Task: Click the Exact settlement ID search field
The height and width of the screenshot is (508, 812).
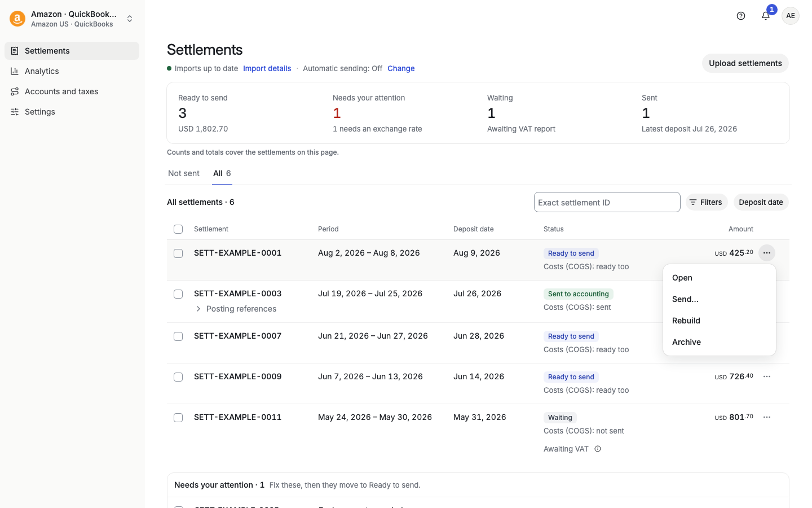Action: [607, 202]
